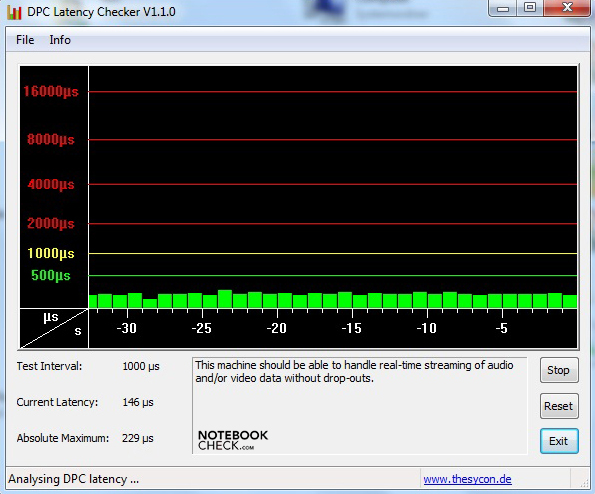Click the -5 seconds axis marker
The width and height of the screenshot is (595, 494).
[x=501, y=328]
